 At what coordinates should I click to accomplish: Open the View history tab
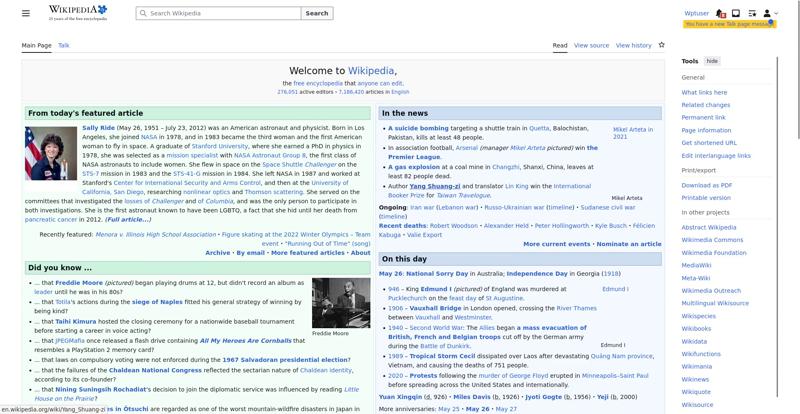click(633, 45)
